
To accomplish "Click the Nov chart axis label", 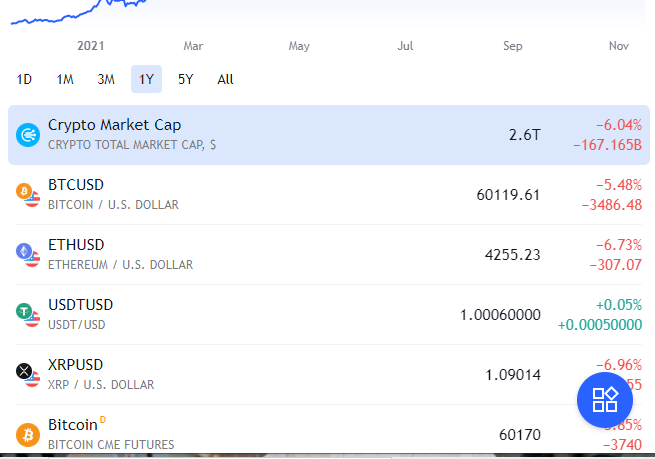I will 619,46.
